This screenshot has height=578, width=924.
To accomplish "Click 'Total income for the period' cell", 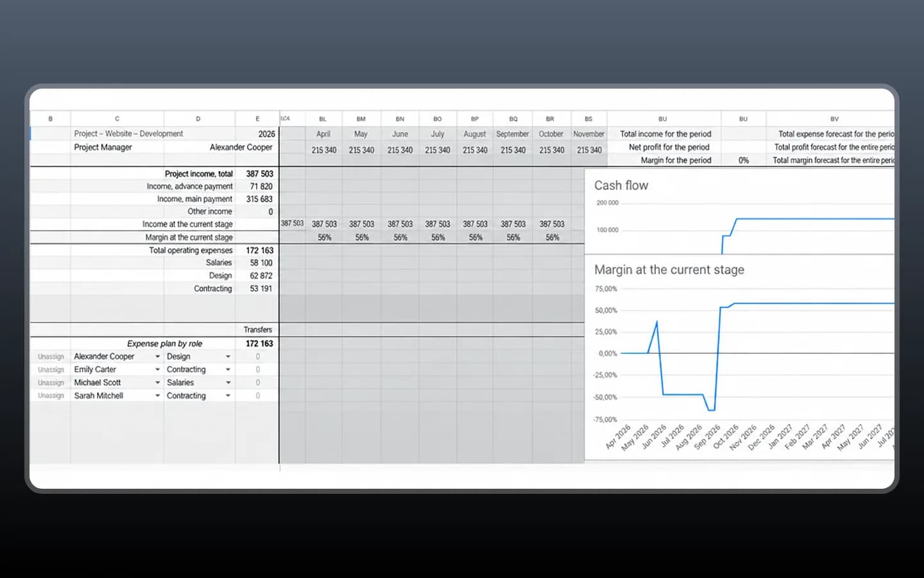I will (665, 134).
